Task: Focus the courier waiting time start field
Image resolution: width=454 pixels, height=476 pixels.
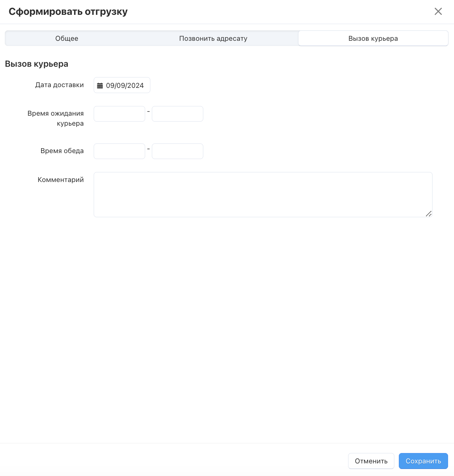Action: [119, 114]
